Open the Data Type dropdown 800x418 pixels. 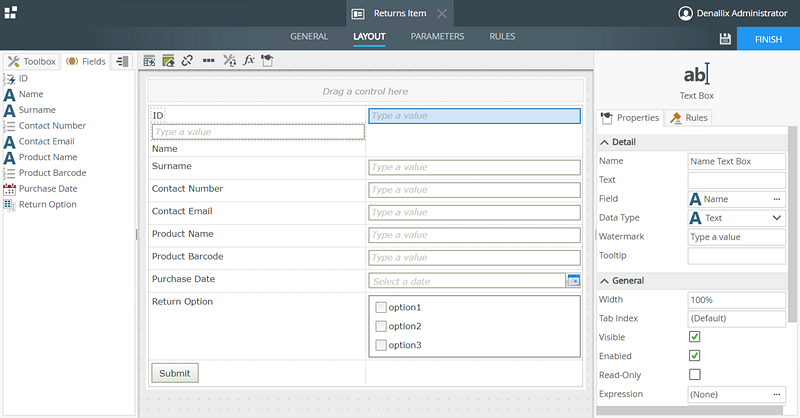(777, 217)
